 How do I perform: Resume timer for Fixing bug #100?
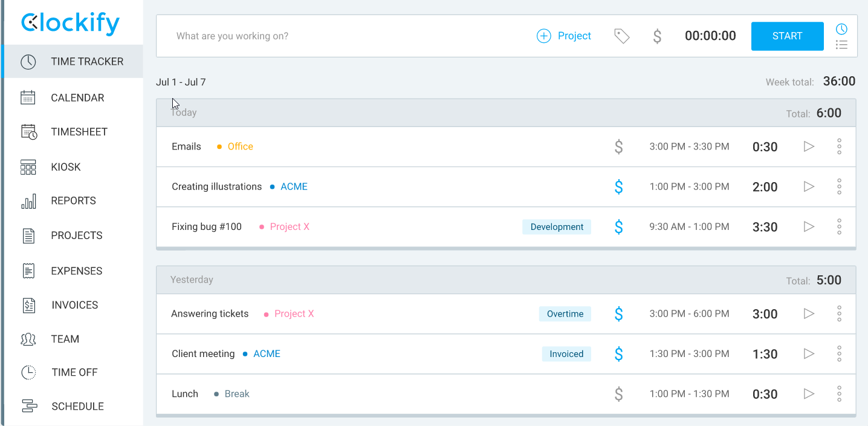tap(809, 227)
